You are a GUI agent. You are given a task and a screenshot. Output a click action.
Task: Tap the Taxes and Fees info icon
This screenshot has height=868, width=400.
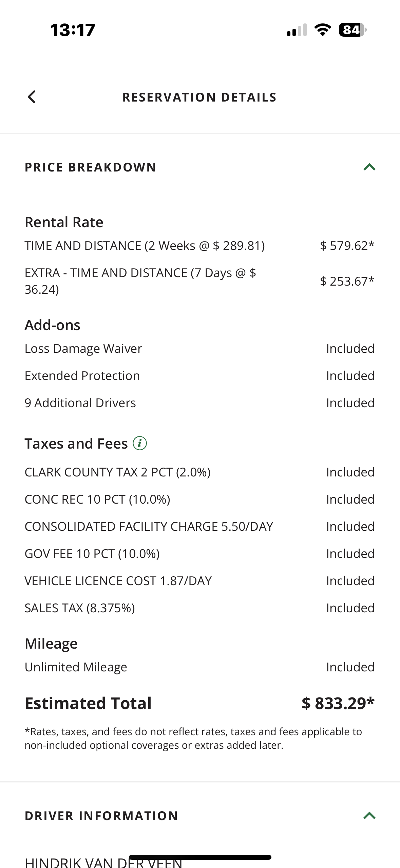139,443
